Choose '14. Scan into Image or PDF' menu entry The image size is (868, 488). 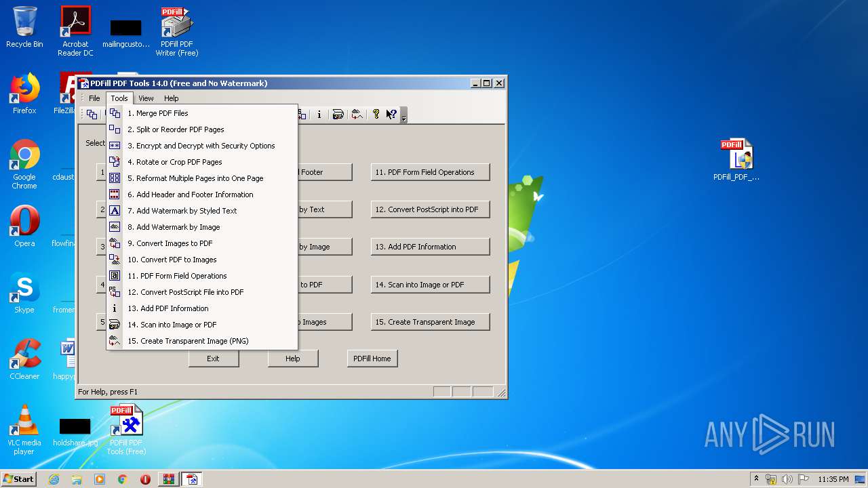[202, 325]
